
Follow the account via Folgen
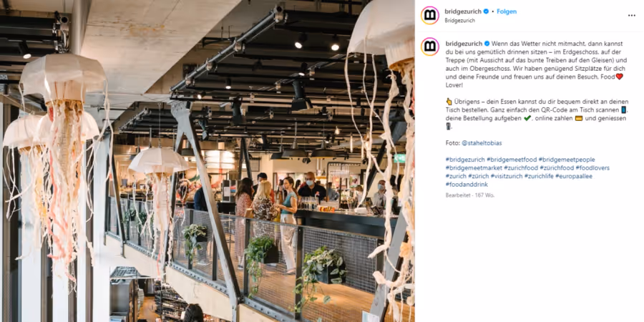[507, 11]
